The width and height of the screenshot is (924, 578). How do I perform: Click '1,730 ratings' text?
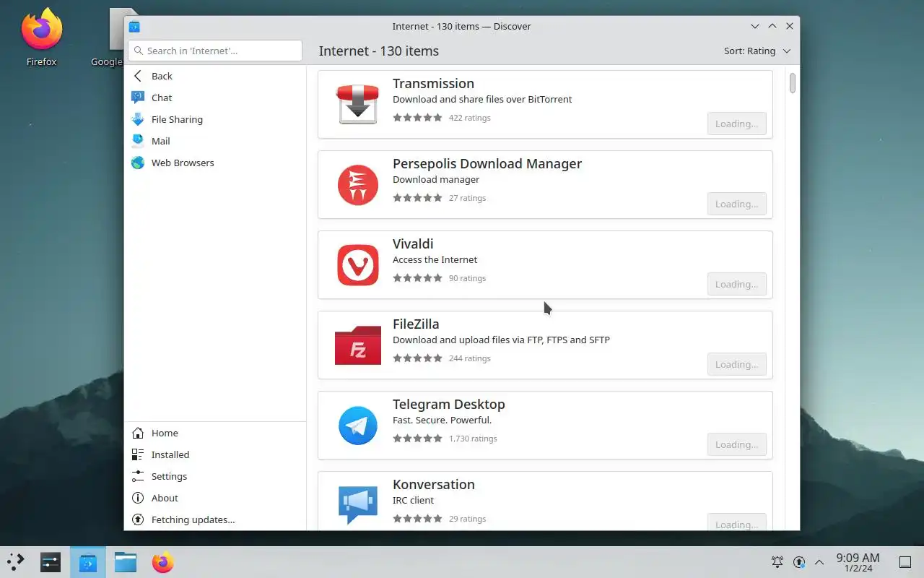click(473, 439)
